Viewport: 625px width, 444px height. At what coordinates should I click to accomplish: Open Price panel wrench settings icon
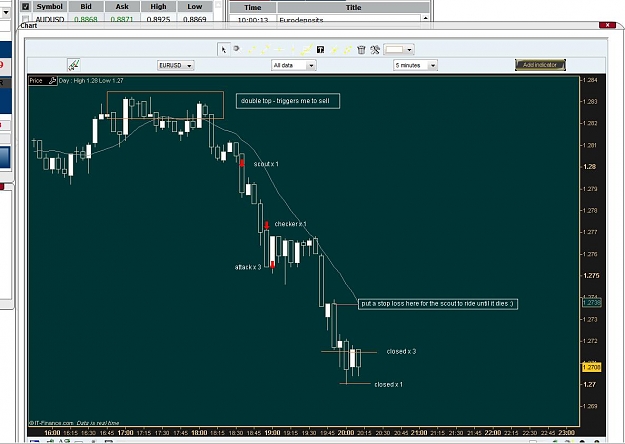pos(52,81)
